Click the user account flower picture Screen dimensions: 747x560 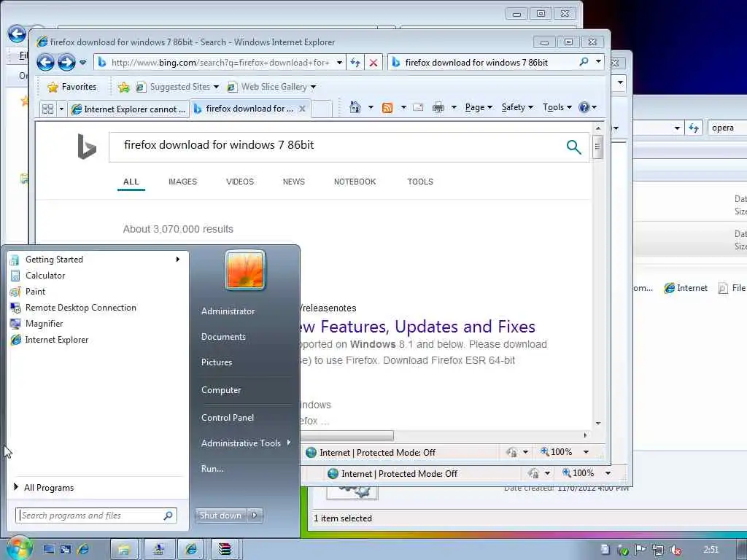click(245, 270)
